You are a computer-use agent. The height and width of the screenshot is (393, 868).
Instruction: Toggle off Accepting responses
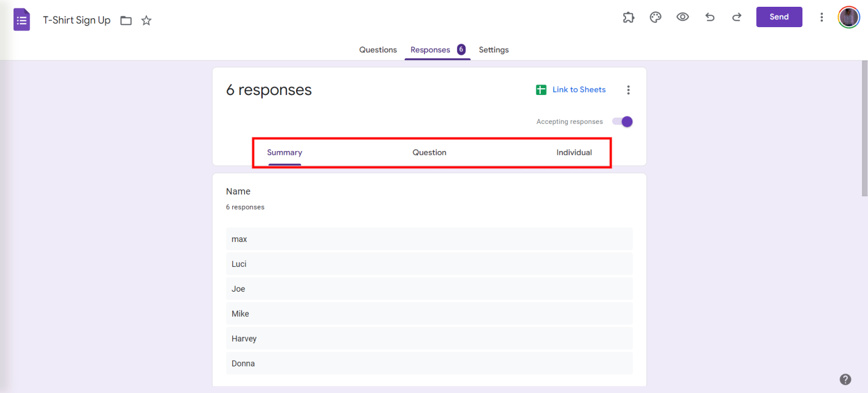tap(622, 121)
